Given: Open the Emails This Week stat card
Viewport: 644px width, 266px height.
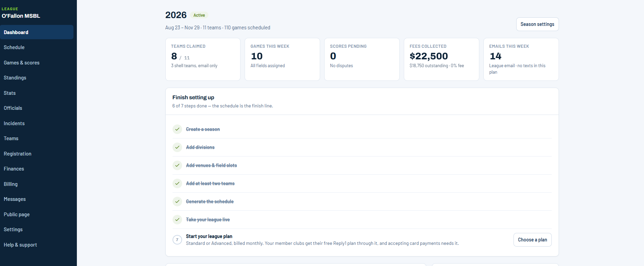Looking at the screenshot, I should pyautogui.click(x=521, y=59).
